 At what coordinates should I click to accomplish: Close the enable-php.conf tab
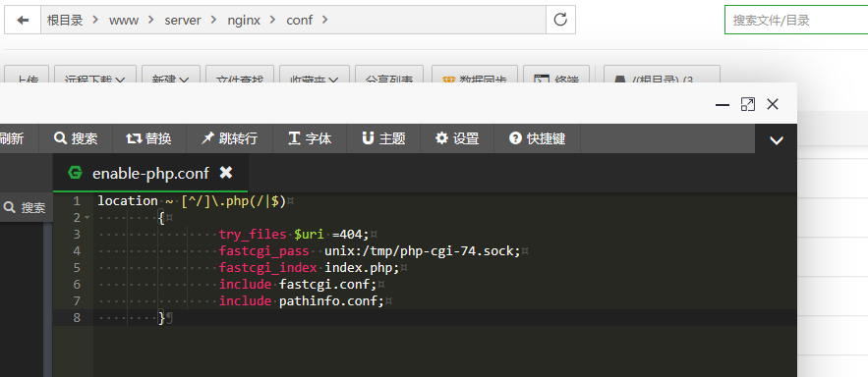(225, 173)
